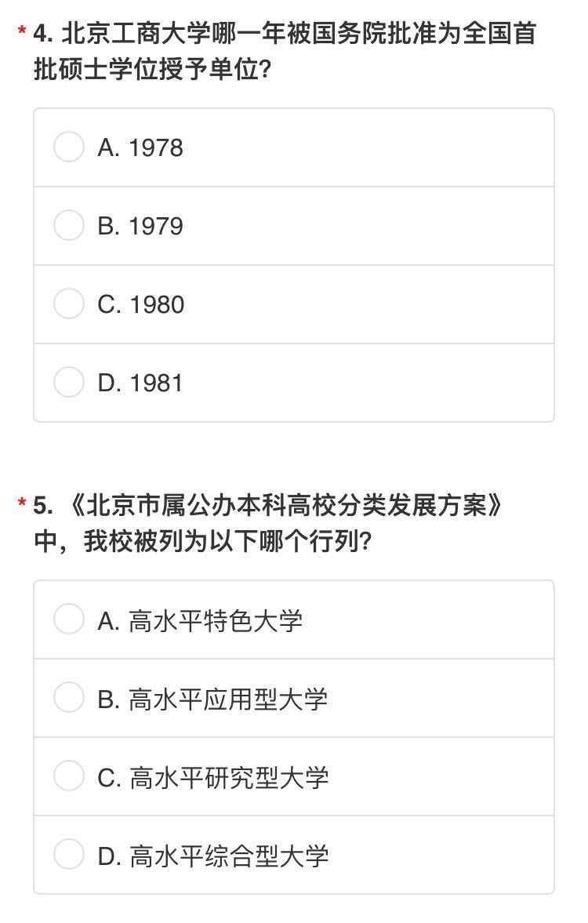The width and height of the screenshot is (588, 923).
Task: Tap the "B. 1979" option label
Action: pos(140,227)
